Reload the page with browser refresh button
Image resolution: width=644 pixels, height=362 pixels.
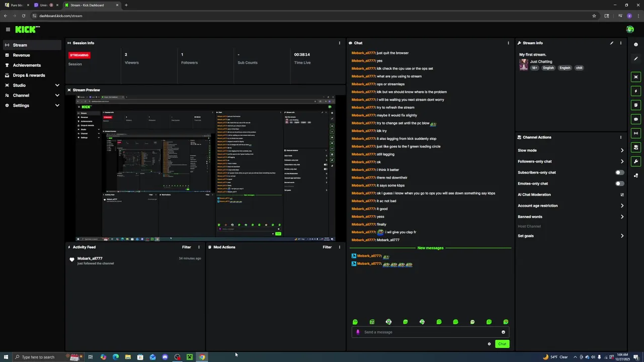point(23,16)
